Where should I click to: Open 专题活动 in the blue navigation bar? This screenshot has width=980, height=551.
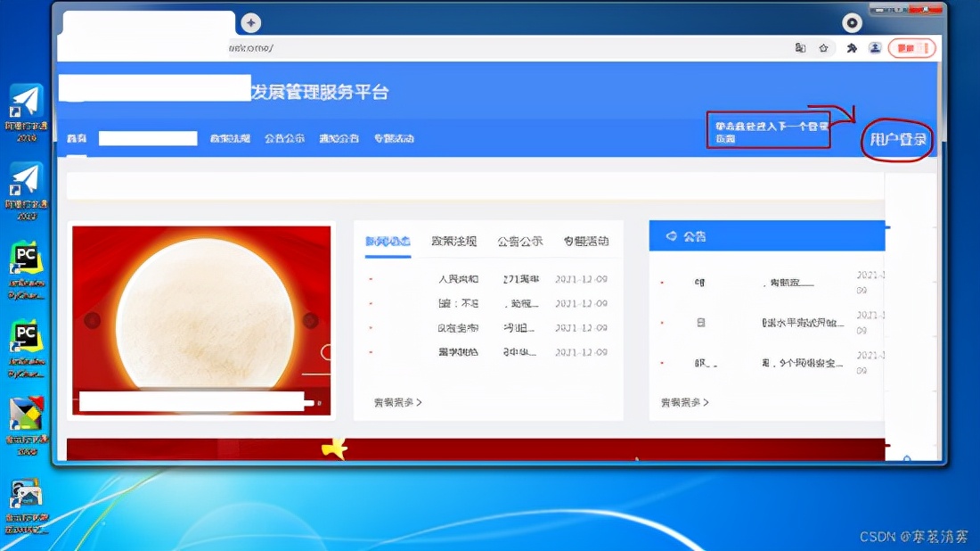tap(394, 138)
